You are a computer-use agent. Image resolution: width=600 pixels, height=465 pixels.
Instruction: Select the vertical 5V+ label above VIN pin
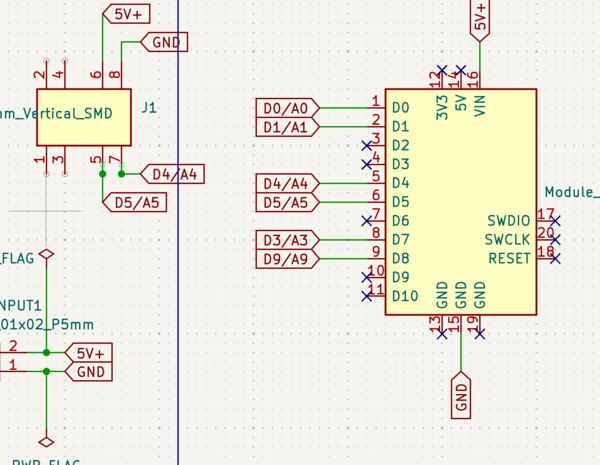coord(480,19)
